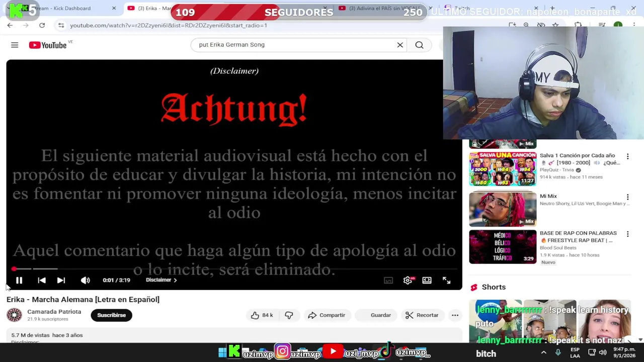Open the Mi Mix thumbnail
The width and height of the screenshot is (644, 362).
[x=503, y=209]
